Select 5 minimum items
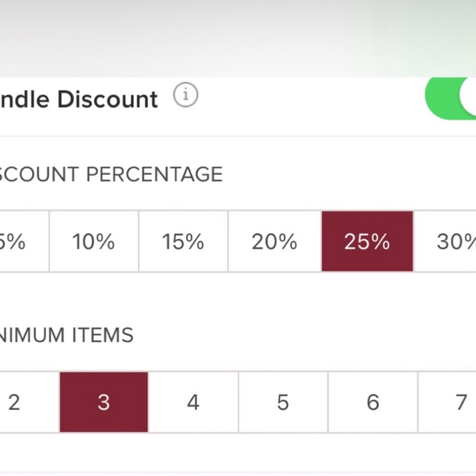 click(x=283, y=402)
